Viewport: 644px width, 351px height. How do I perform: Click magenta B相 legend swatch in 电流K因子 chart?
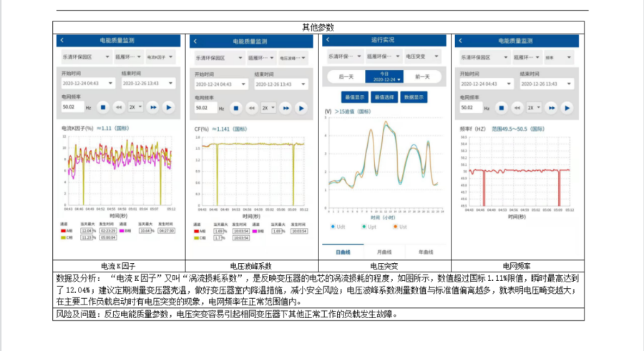click(120, 231)
